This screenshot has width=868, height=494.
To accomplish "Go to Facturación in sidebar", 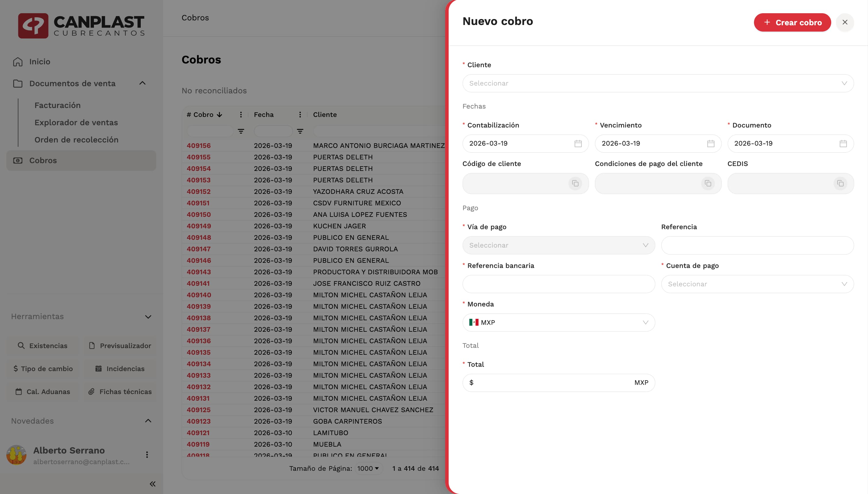I will (57, 105).
